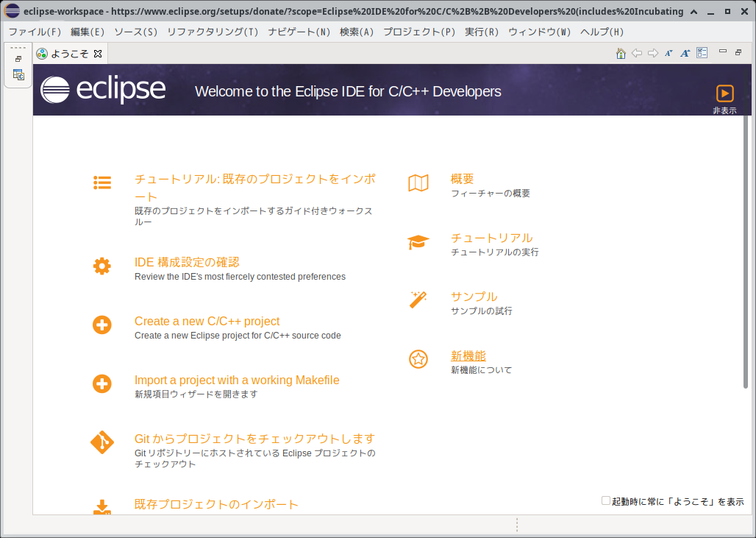Image resolution: width=756 pixels, height=538 pixels.
Task: Click the Git diamond icon
Action: pyautogui.click(x=102, y=442)
